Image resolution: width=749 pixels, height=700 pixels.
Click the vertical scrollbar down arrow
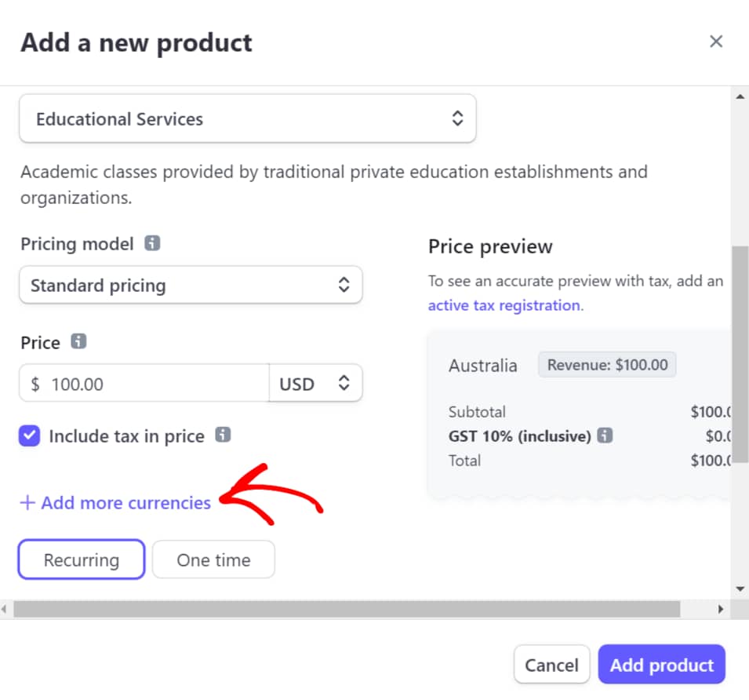click(740, 589)
